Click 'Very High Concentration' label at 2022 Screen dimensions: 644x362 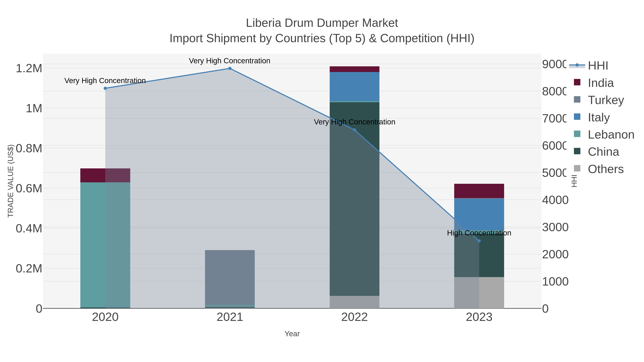(355, 122)
